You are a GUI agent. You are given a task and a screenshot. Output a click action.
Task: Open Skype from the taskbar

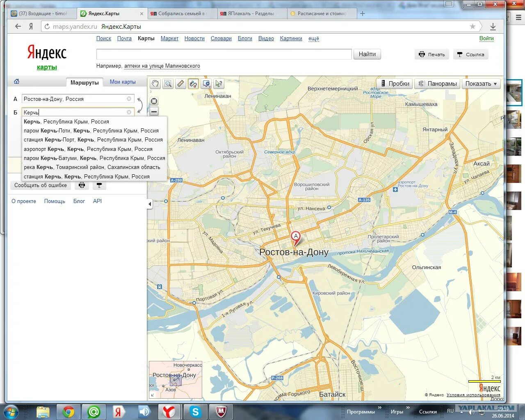195,411
